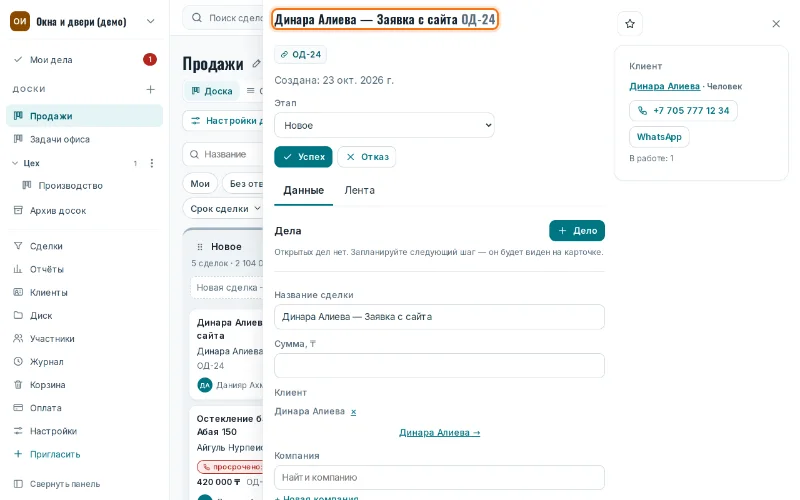Switch to list view tab icon
Image resolution: width=800 pixels, height=500 pixels.
click(x=253, y=91)
